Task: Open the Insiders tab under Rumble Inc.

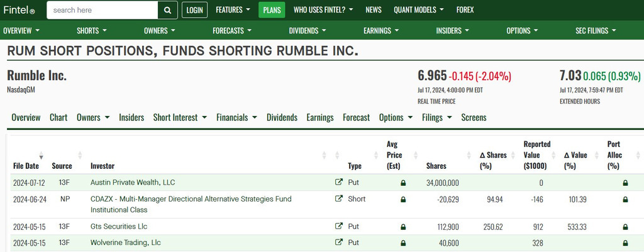Action: click(x=131, y=117)
